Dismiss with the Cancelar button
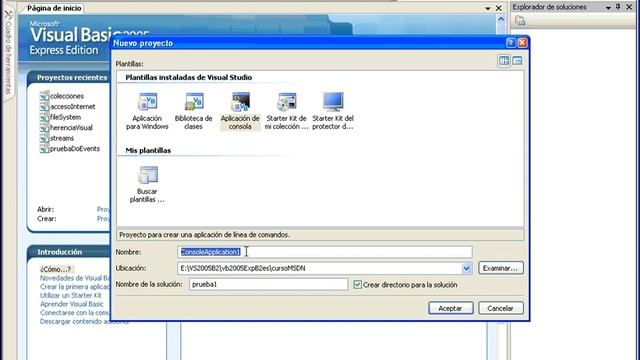Viewport: 640px width, 360px height. click(x=500, y=308)
